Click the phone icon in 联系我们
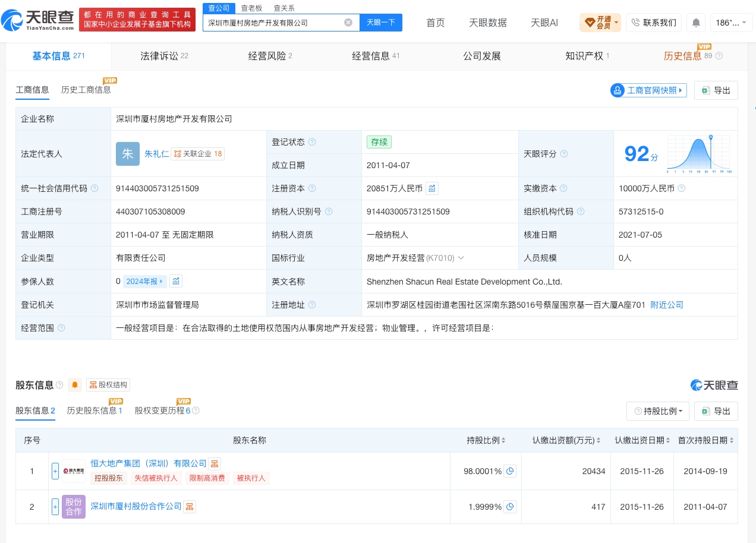 (635, 23)
